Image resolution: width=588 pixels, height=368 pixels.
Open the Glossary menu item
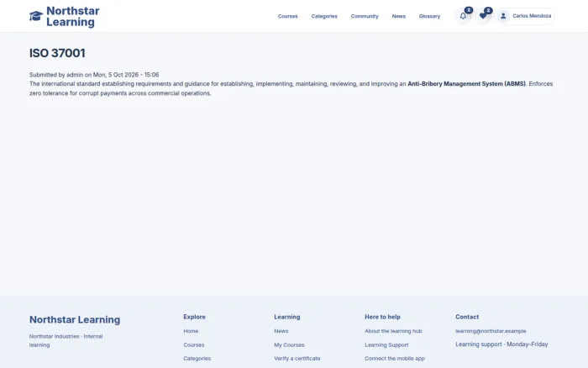429,16
